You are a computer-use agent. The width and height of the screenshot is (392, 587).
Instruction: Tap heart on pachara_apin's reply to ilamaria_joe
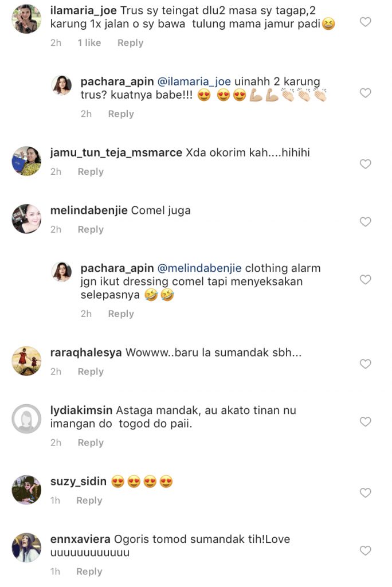[x=365, y=93]
